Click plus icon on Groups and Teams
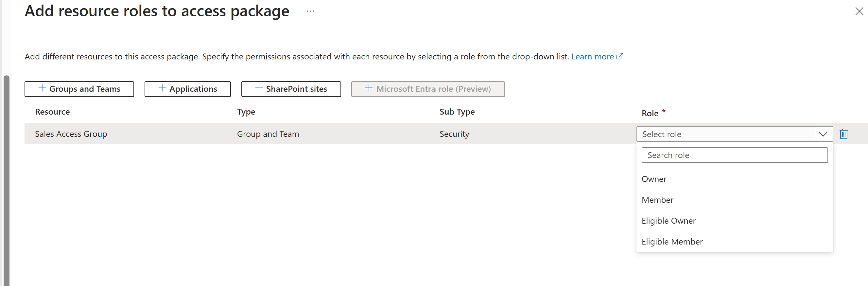This screenshot has height=286, width=868. pyautogui.click(x=42, y=88)
